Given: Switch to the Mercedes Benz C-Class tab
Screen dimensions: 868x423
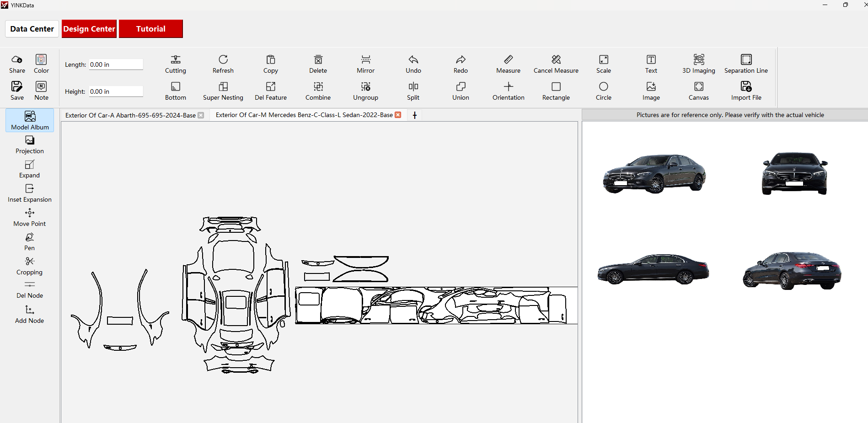Looking at the screenshot, I should 304,115.
